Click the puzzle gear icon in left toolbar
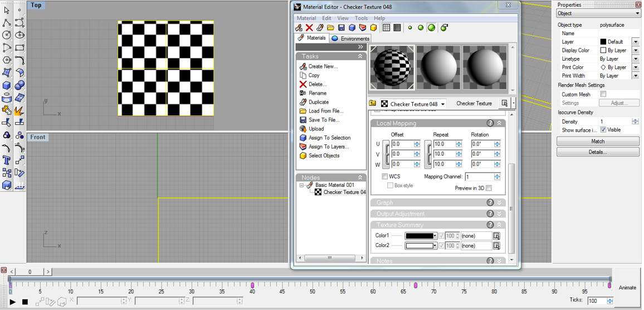644x310 pixels. [x=7, y=110]
